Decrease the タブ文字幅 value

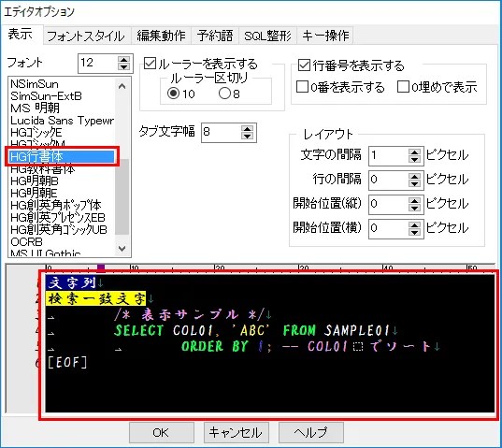point(247,136)
